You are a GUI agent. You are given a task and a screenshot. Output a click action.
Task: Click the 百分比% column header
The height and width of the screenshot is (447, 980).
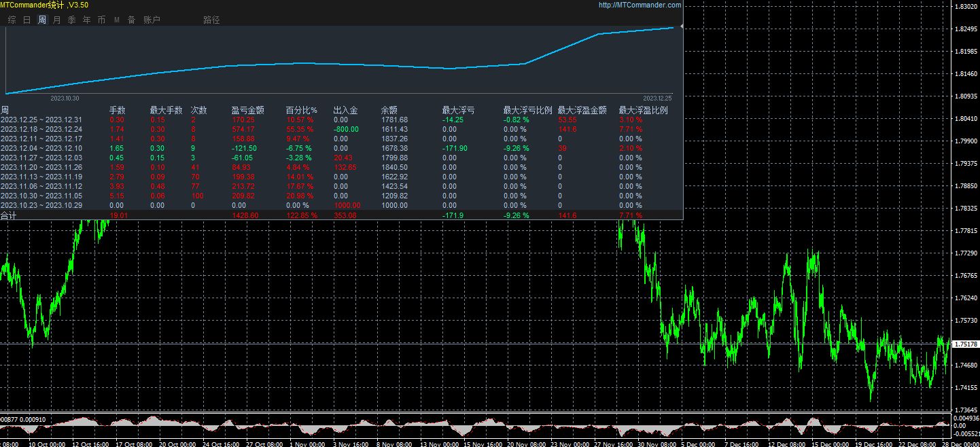point(302,110)
